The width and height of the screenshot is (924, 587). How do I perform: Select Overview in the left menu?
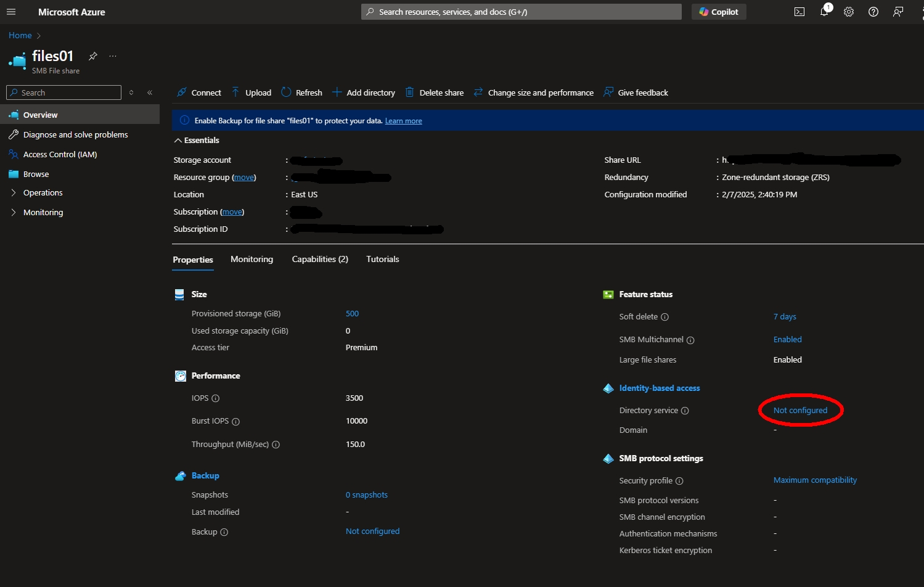pos(80,115)
